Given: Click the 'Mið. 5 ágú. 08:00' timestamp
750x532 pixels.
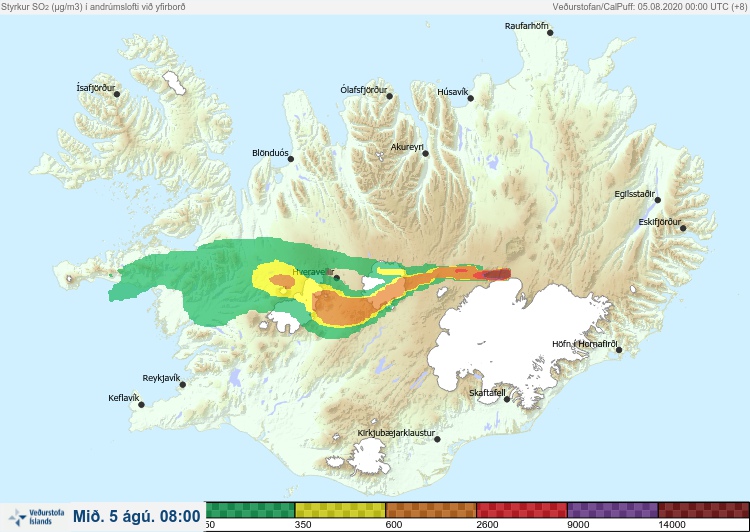Looking at the screenshot, I should click(137, 517).
